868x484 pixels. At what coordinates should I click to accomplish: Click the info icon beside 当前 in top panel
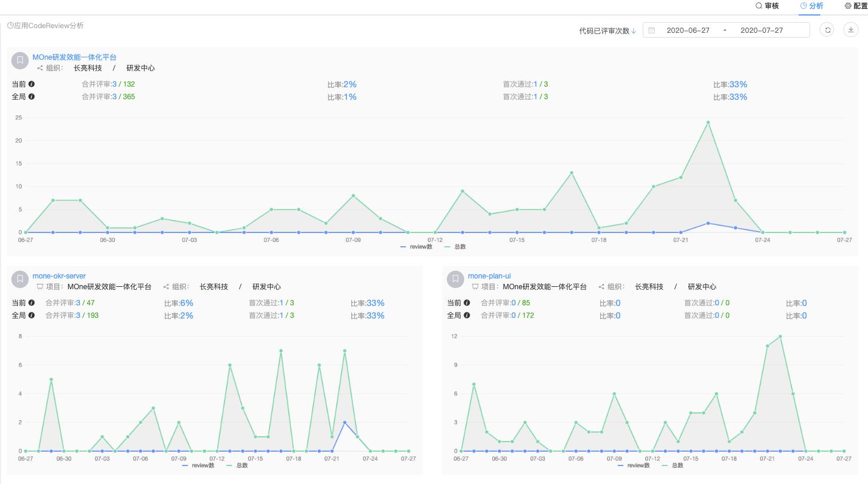(32, 84)
